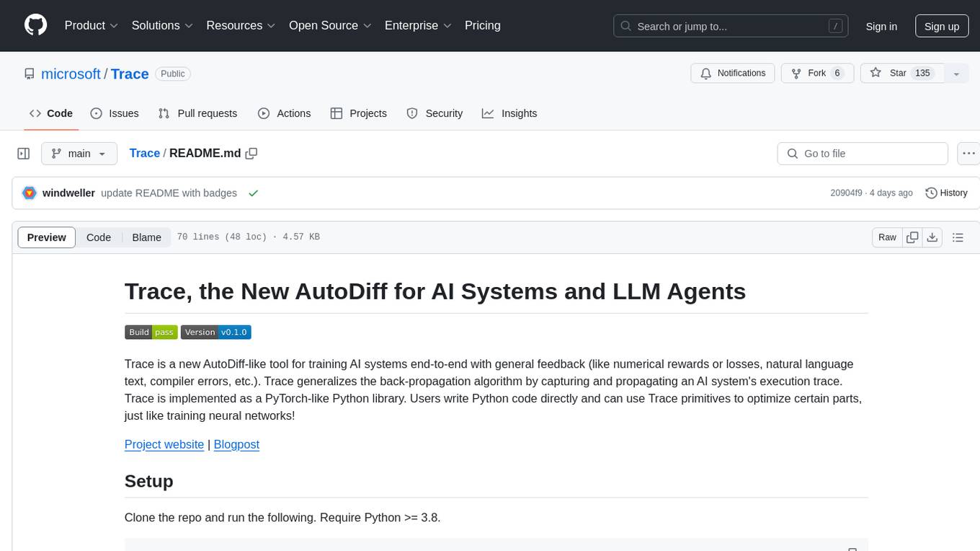Switch to the Projects tab
This screenshot has width=980, height=551.
pyautogui.click(x=359, y=113)
